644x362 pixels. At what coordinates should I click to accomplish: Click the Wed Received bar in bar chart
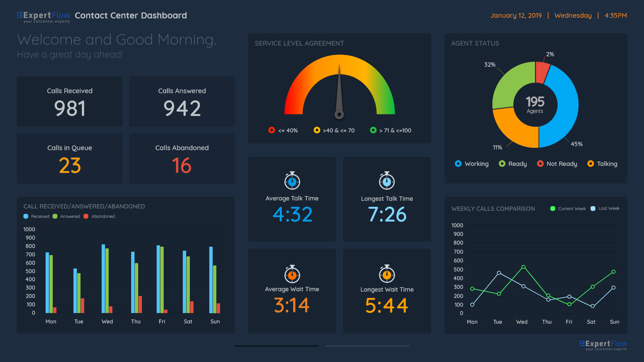[103, 279]
